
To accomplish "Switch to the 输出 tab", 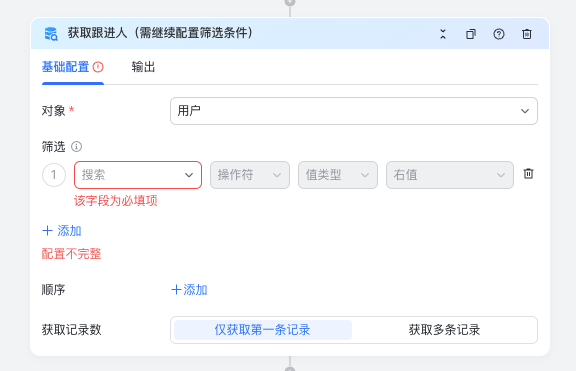I will (x=143, y=67).
